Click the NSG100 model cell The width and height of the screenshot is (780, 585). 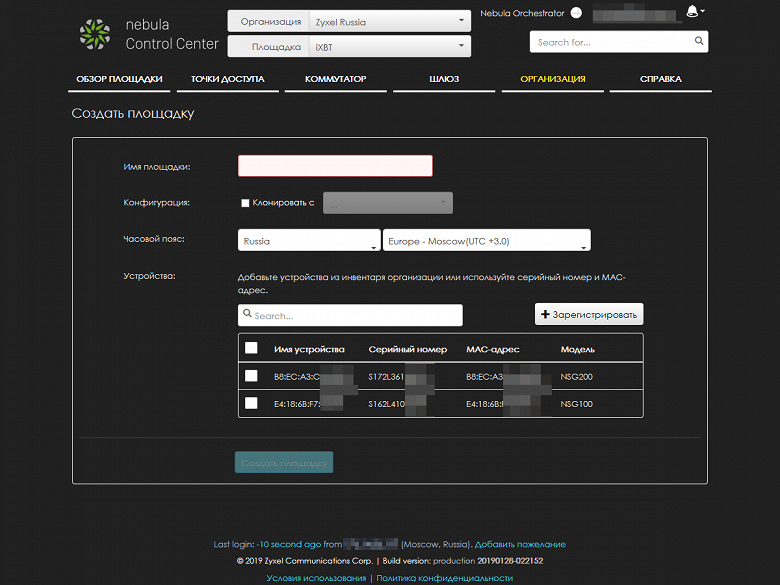577,404
